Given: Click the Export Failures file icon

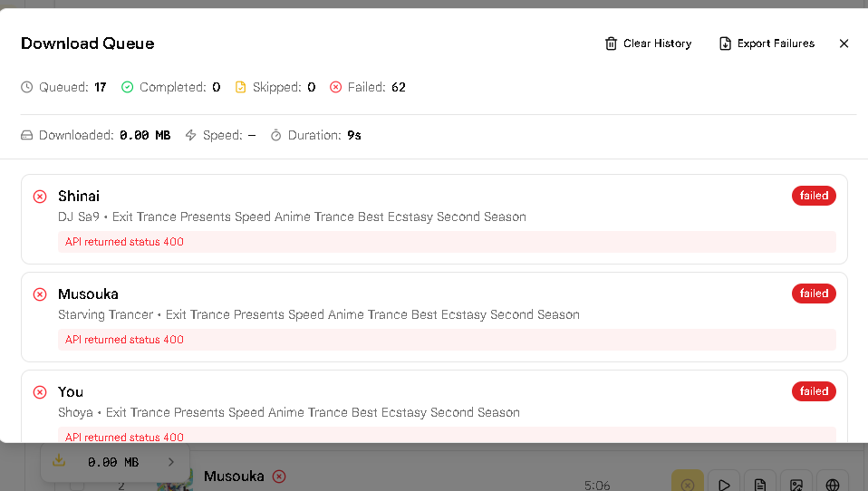Looking at the screenshot, I should click(x=725, y=43).
